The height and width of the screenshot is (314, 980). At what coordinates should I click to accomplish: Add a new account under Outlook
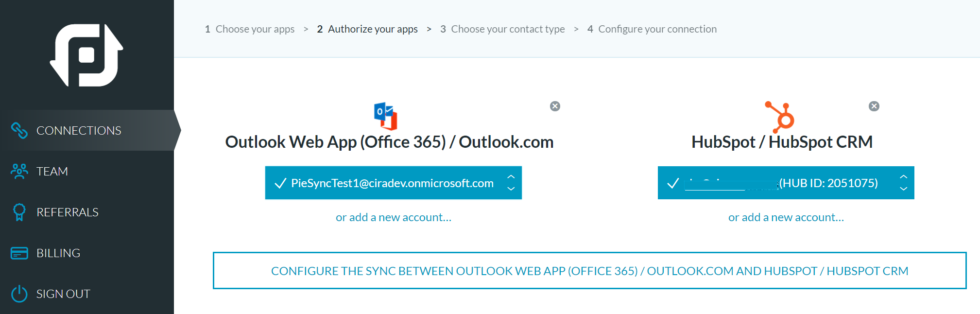(x=394, y=217)
